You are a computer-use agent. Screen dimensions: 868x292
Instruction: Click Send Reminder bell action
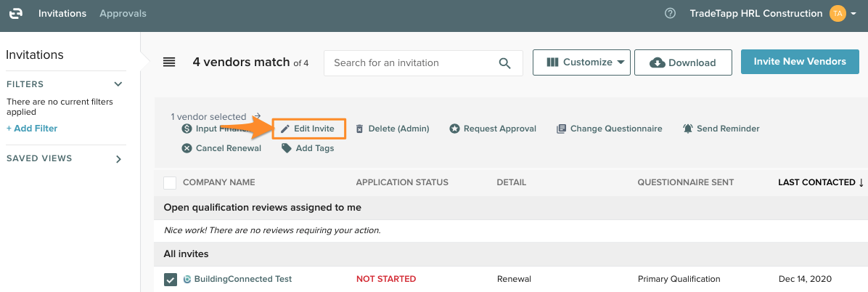[x=721, y=129]
